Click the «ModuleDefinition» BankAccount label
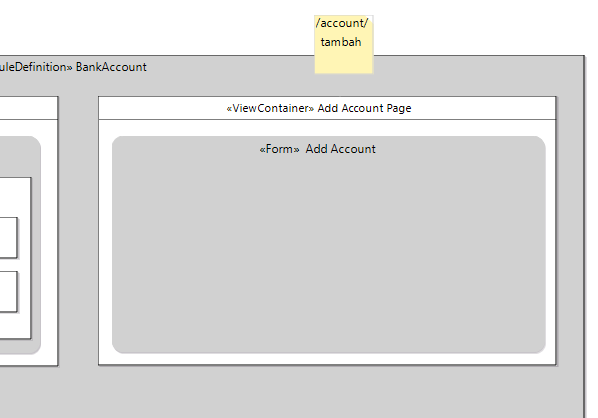Screen dimensions: 598x418 click(x=73, y=67)
